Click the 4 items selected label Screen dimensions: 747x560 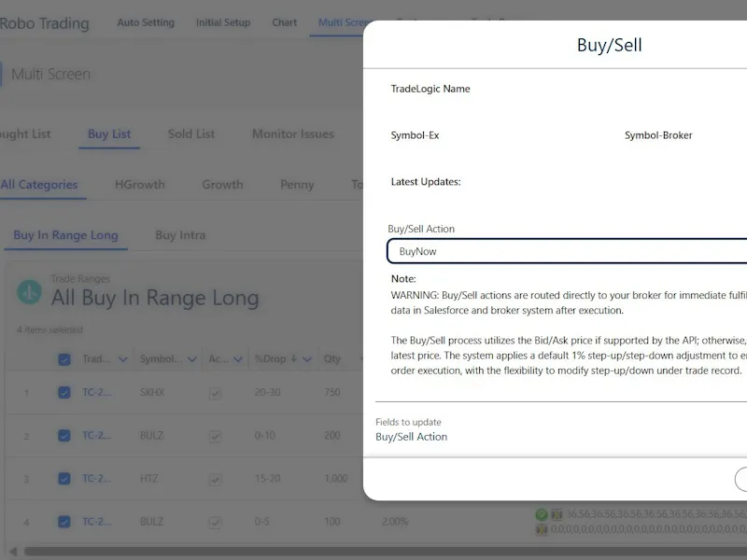pos(49,329)
